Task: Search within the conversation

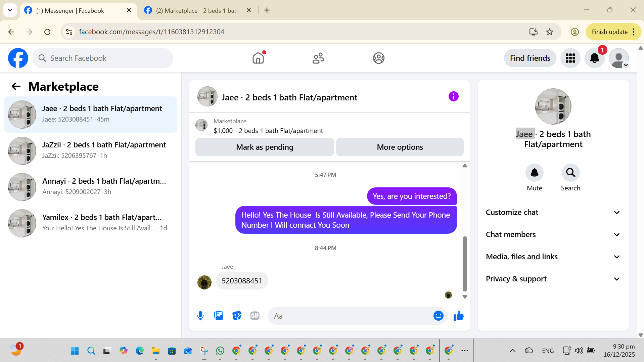Action: 570,173
